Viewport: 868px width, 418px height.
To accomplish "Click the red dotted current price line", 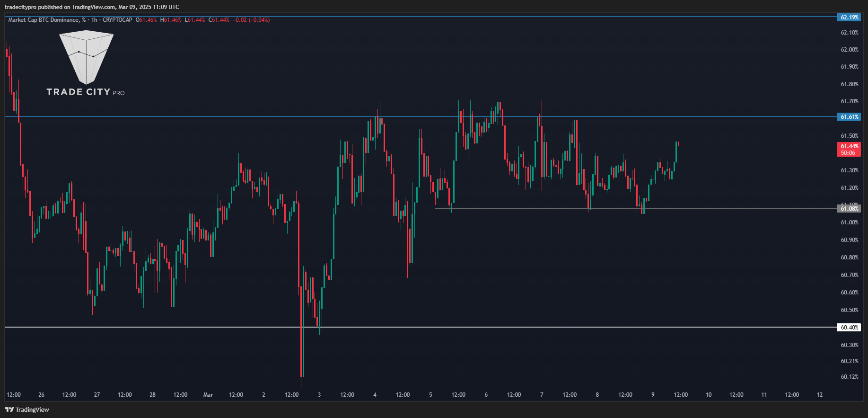I will click(421, 146).
